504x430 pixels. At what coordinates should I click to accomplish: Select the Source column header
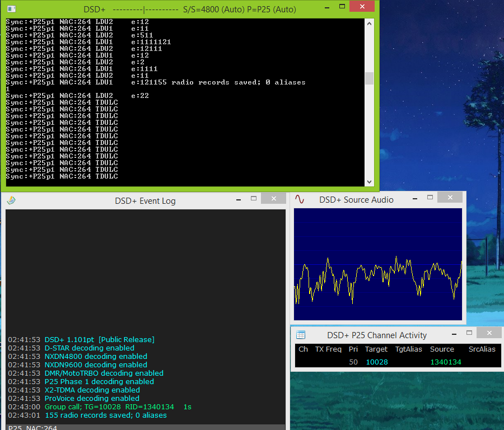pyautogui.click(x=442, y=349)
